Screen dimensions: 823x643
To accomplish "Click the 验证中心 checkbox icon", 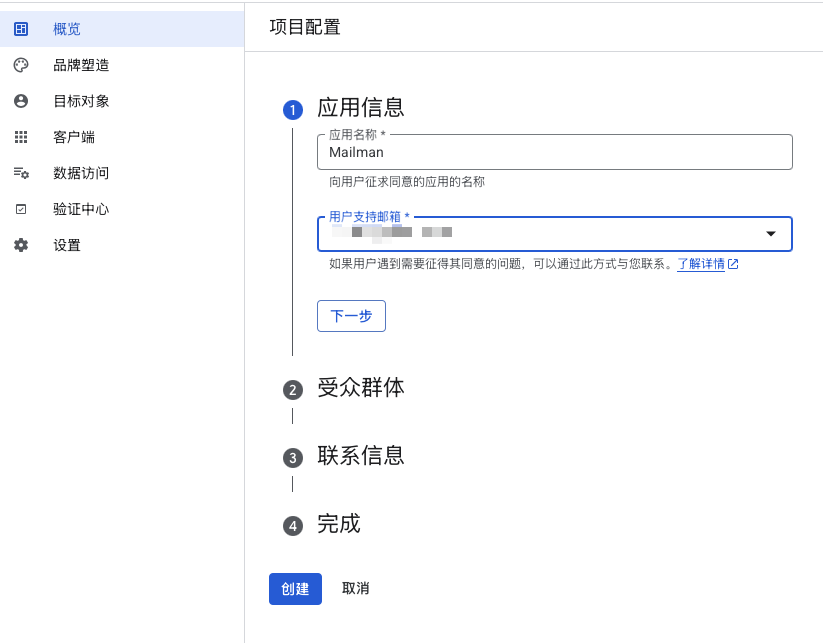I will [21, 209].
